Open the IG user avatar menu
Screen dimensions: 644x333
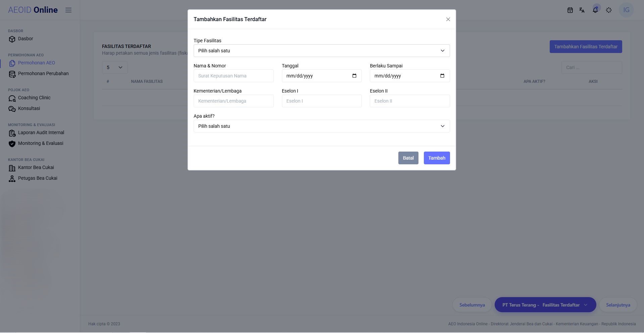626,10
